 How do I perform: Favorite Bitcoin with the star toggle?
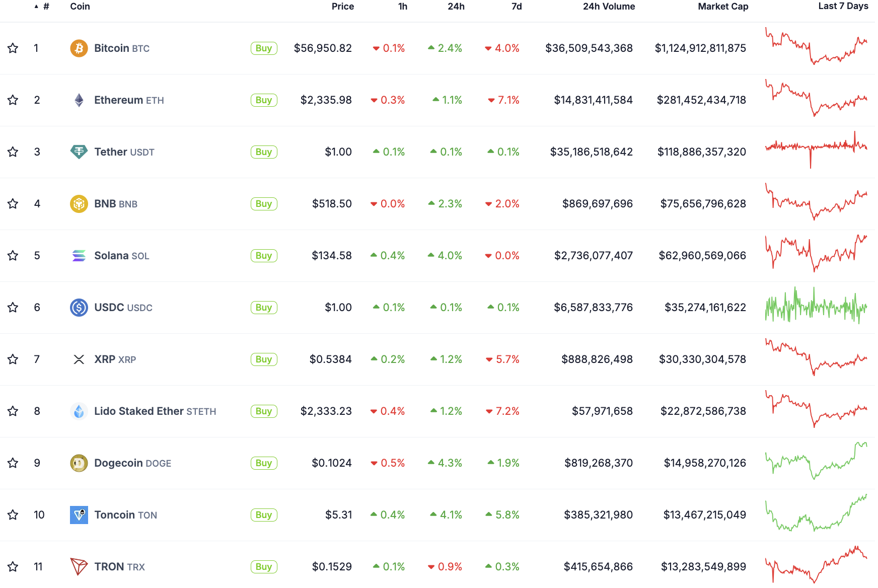pos(13,48)
